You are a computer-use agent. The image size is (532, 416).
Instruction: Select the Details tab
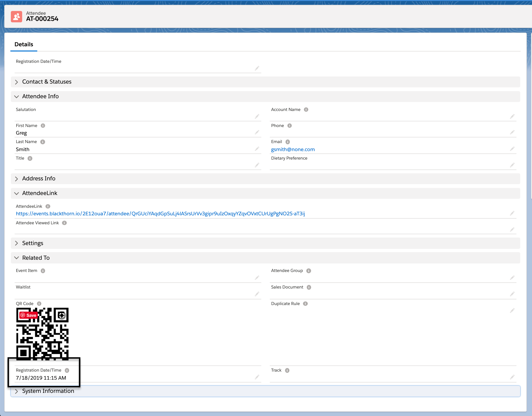(x=24, y=44)
